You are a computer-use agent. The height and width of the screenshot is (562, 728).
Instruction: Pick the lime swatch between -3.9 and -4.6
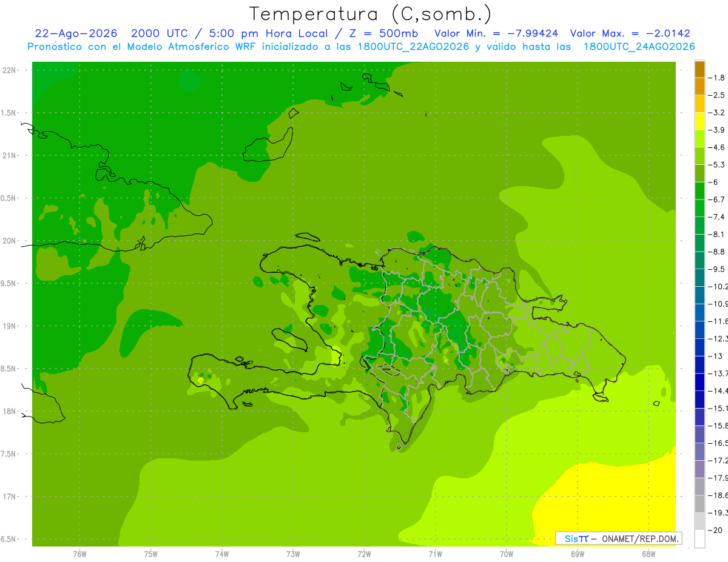[x=699, y=138]
